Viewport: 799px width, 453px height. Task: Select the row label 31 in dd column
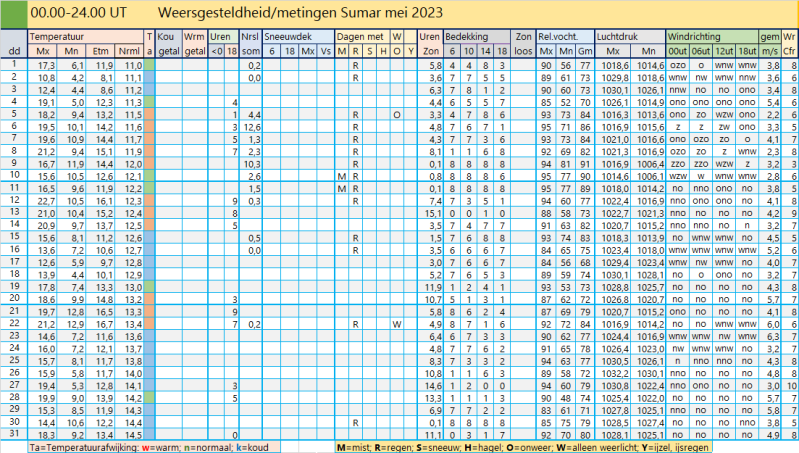coord(14,434)
